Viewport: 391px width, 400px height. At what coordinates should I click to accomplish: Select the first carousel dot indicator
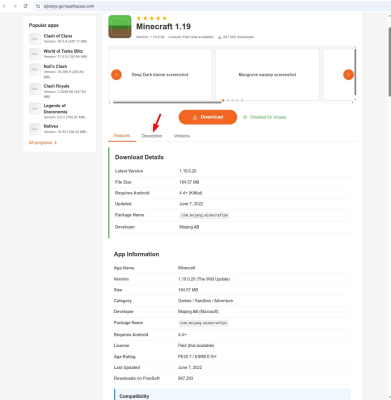[x=223, y=100]
